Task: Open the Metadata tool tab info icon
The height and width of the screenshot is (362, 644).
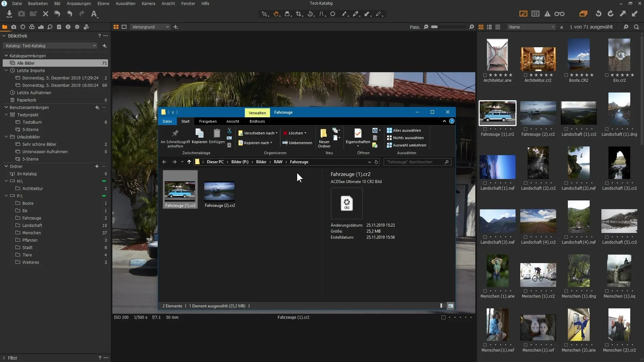Action: pyautogui.click(x=68, y=27)
